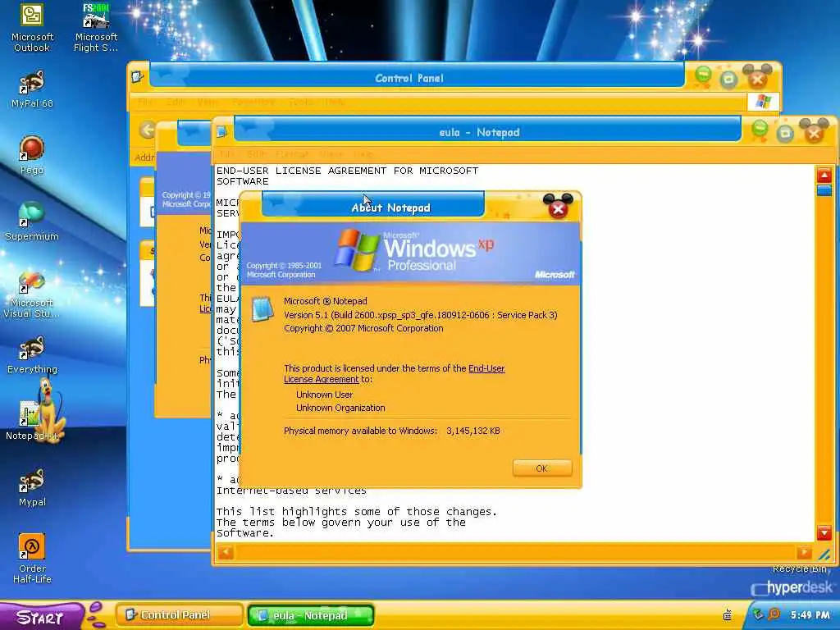Maximize the Control Panel window
This screenshot has height=630, width=840.
728,80
